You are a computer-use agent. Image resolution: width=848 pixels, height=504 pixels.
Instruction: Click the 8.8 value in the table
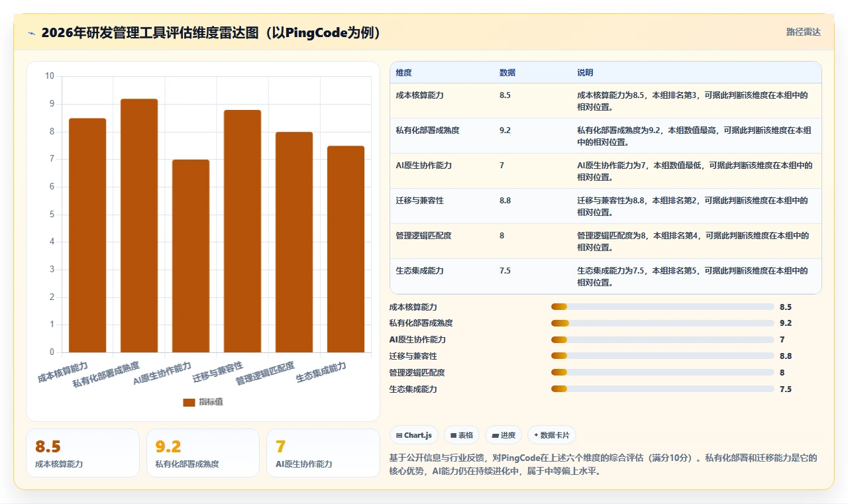pos(505,201)
